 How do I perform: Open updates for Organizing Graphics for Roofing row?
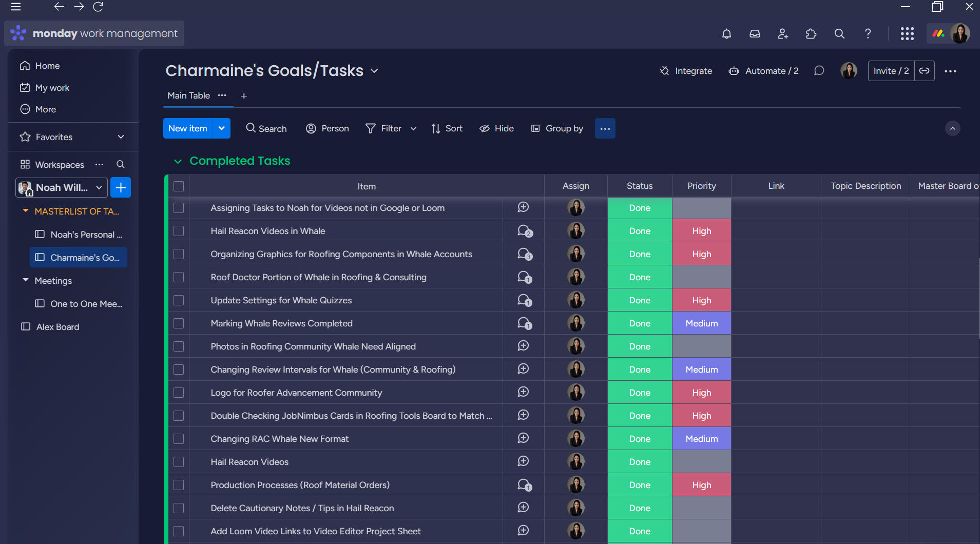(x=525, y=254)
